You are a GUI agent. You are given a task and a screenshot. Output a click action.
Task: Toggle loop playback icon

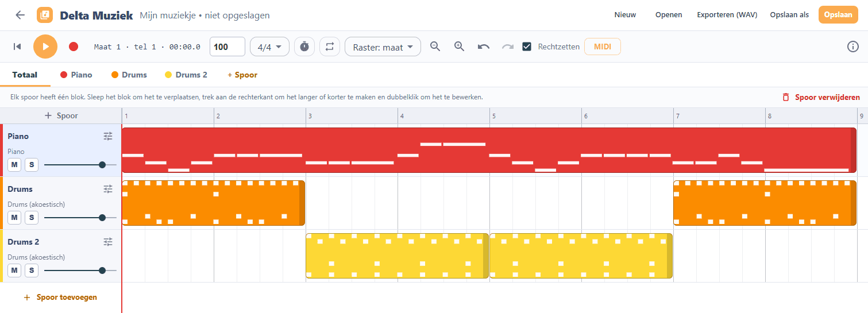tap(329, 47)
